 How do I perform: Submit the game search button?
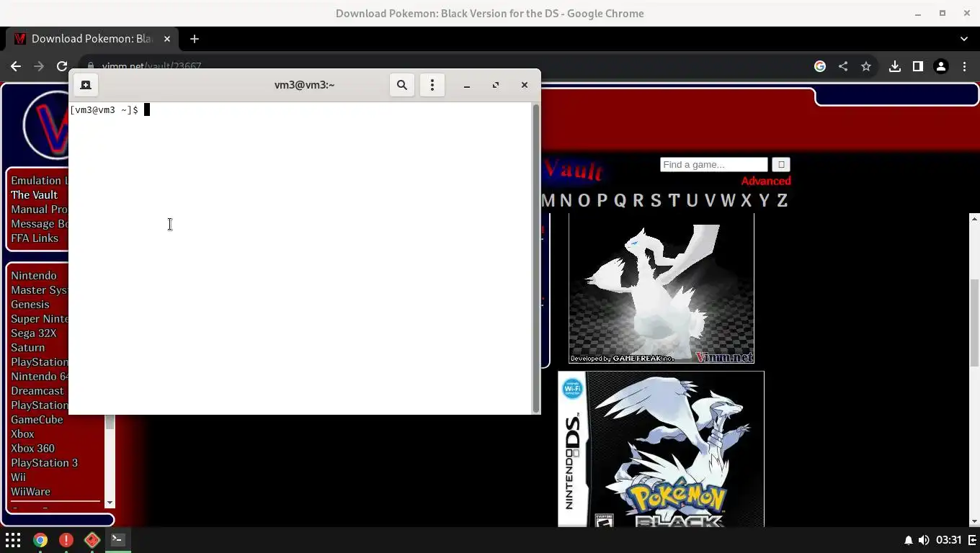pyautogui.click(x=781, y=165)
